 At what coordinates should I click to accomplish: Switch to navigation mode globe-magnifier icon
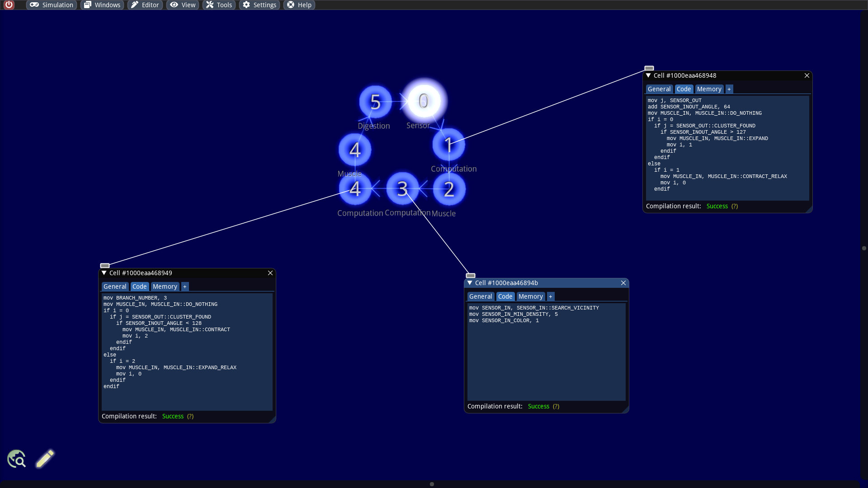click(x=17, y=459)
